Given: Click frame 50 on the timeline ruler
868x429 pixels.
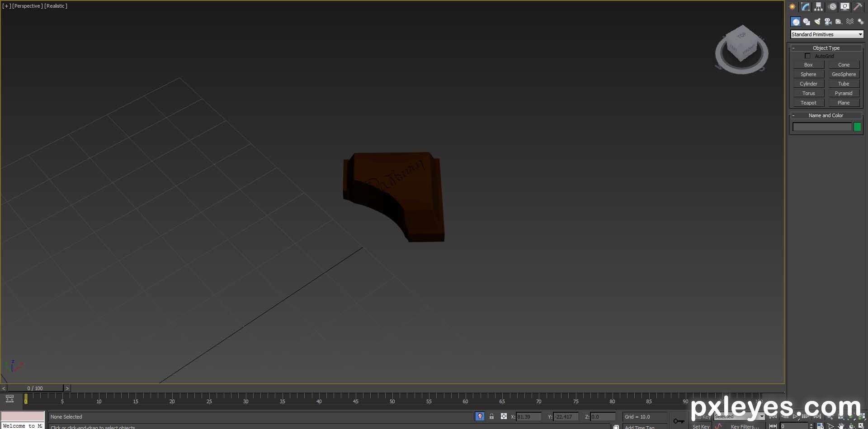Looking at the screenshot, I should coord(392,401).
